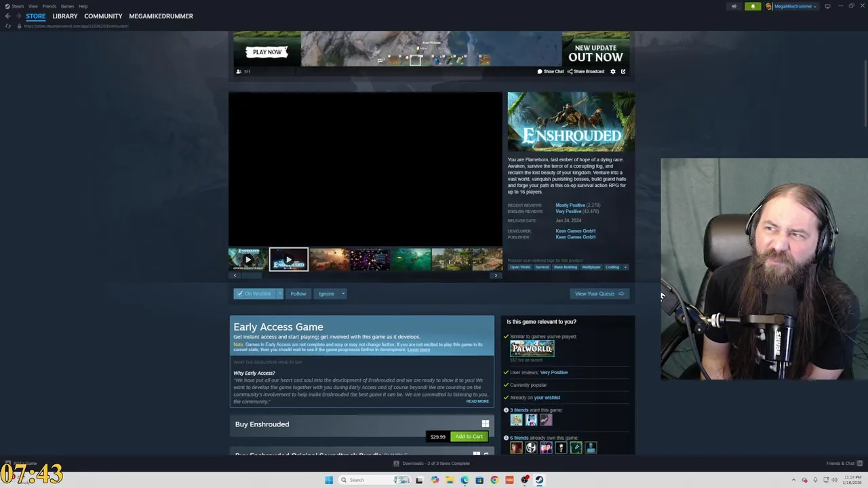This screenshot has width=868, height=488.
Task: Open Downloads status in bottom bar
Action: click(x=431, y=464)
